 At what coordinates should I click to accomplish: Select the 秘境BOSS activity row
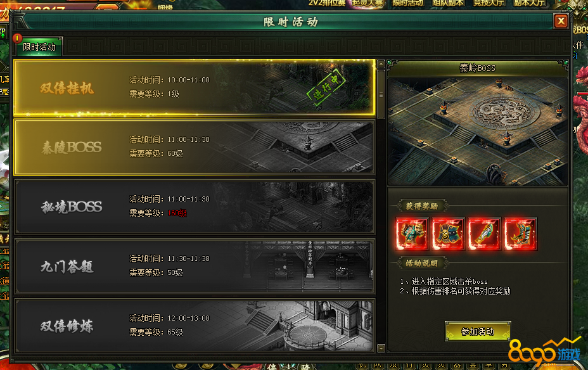click(195, 207)
